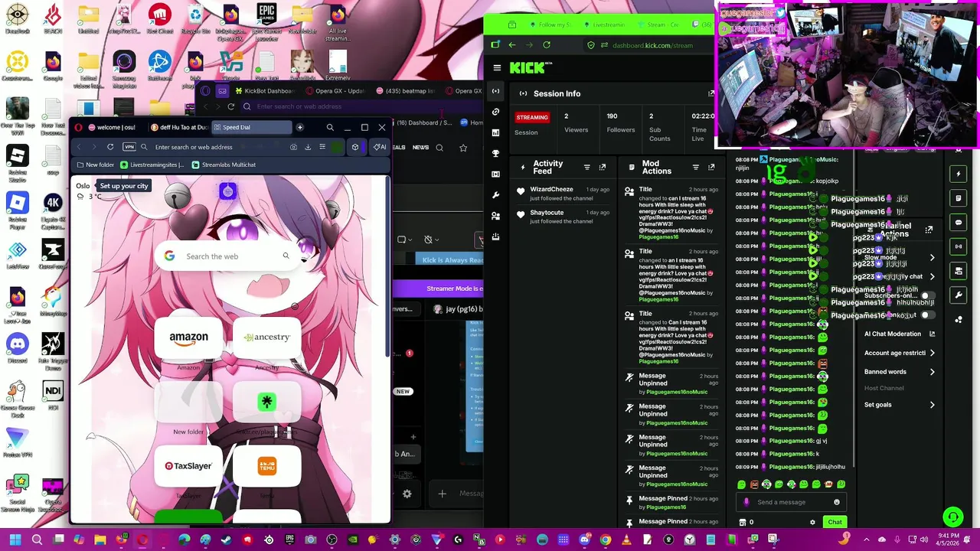The height and width of the screenshot is (551, 980).
Task: Open the emoji picker in chat input
Action: [x=836, y=502]
